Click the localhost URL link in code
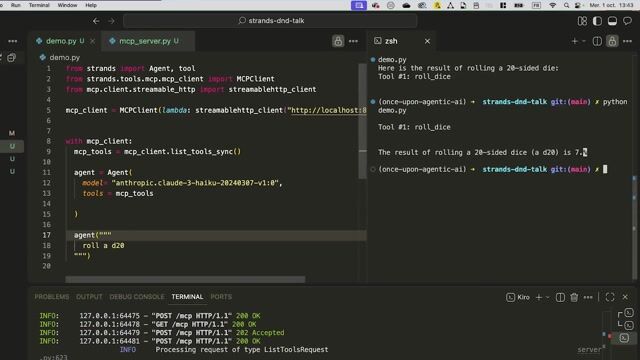Screen dimensions: 640x360 tap(329, 110)
